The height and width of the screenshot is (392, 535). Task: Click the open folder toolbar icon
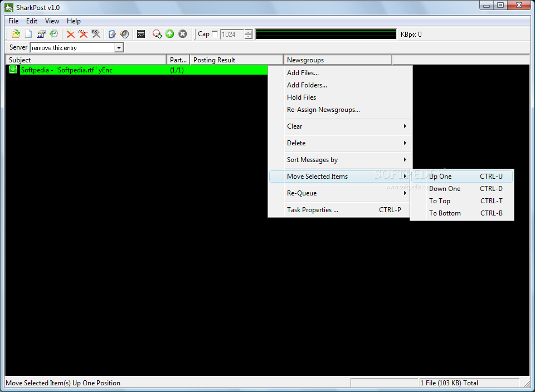click(x=16, y=34)
